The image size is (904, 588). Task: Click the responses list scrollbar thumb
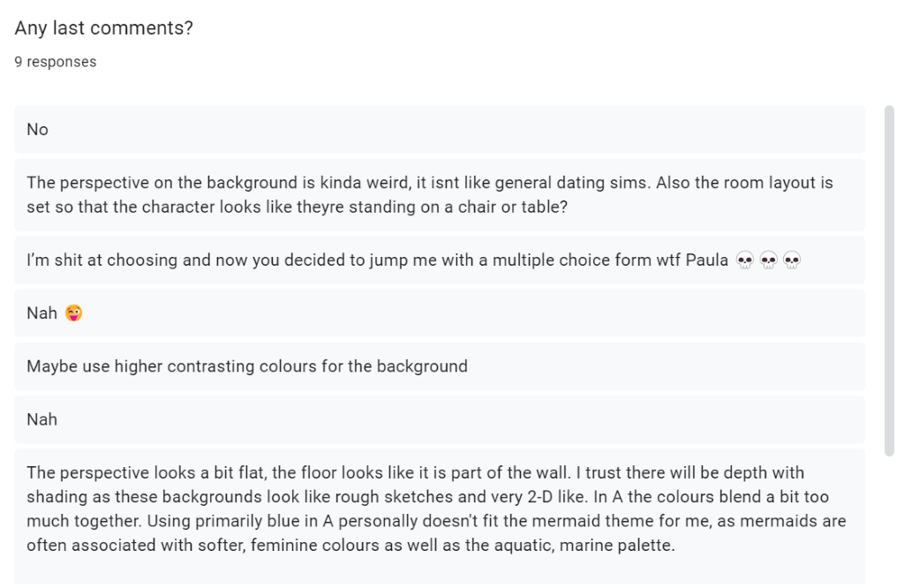pyautogui.click(x=889, y=281)
